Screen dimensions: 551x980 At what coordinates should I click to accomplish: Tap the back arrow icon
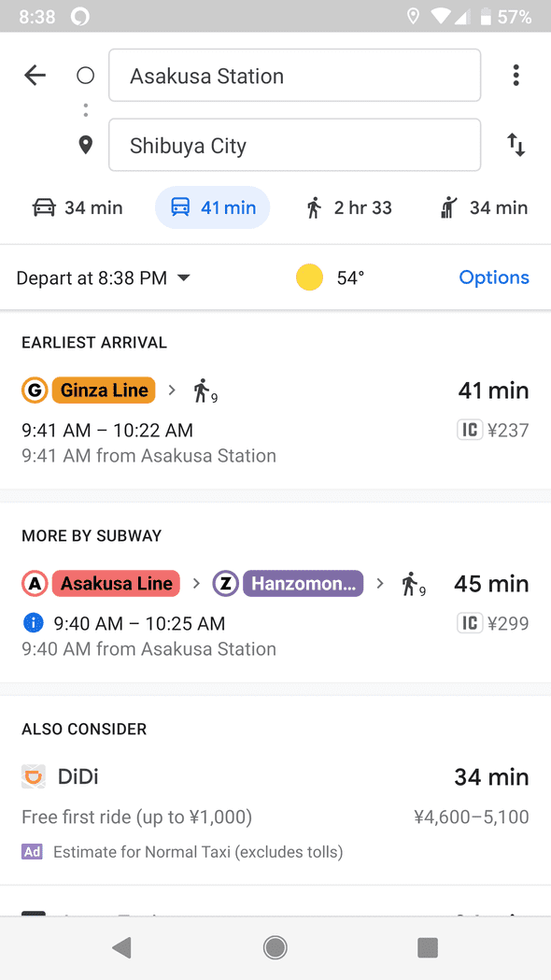pos(35,76)
